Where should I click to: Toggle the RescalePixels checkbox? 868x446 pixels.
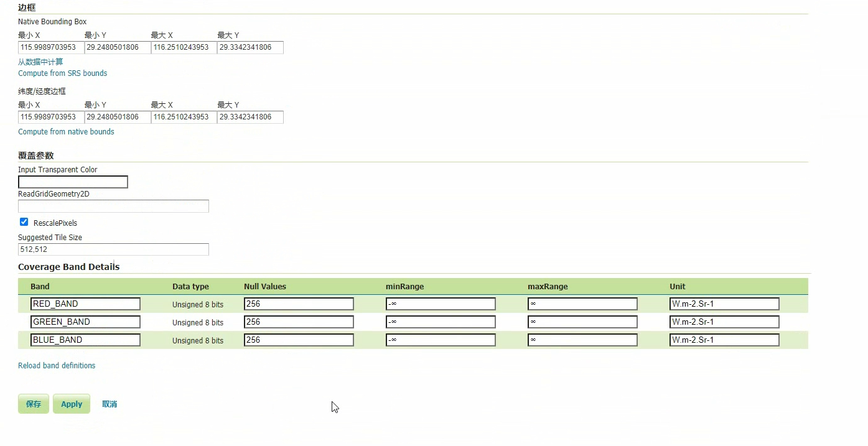point(24,222)
